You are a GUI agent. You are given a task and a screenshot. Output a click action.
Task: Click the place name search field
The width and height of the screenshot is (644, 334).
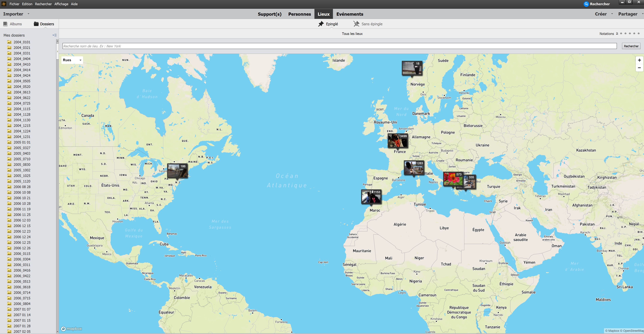[339, 46]
